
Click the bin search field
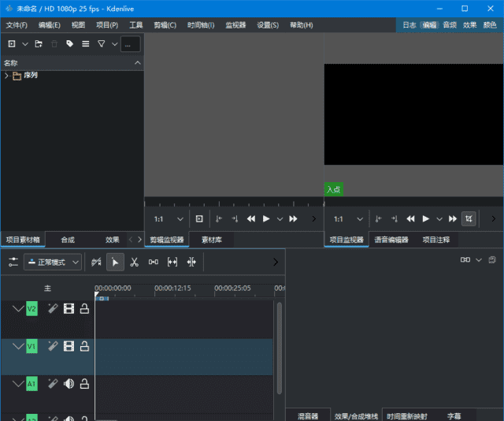coord(130,44)
